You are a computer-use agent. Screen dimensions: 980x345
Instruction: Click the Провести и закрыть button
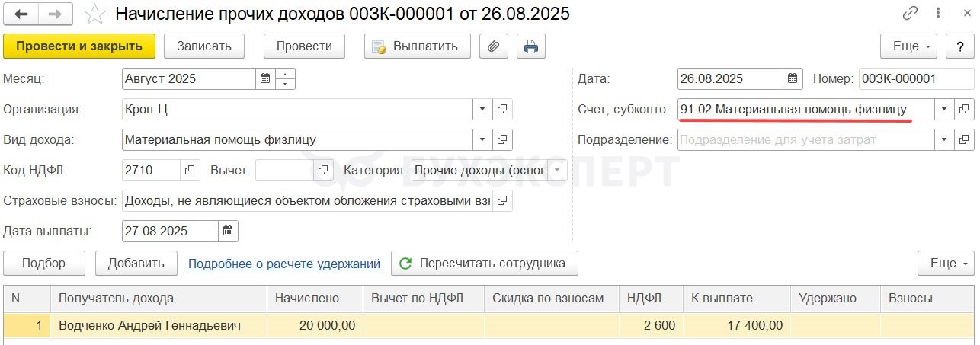pos(79,46)
